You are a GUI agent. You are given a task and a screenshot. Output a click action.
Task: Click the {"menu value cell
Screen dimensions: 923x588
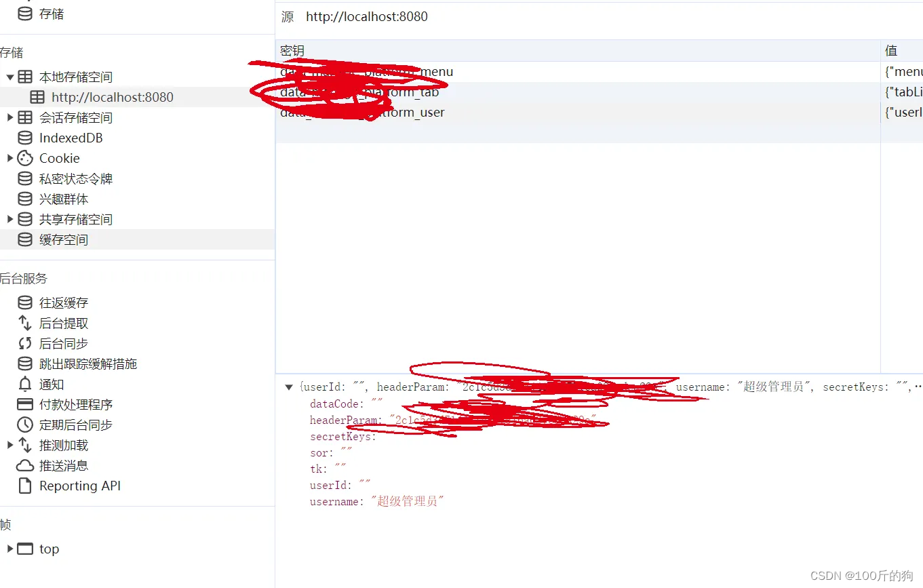tap(902, 72)
